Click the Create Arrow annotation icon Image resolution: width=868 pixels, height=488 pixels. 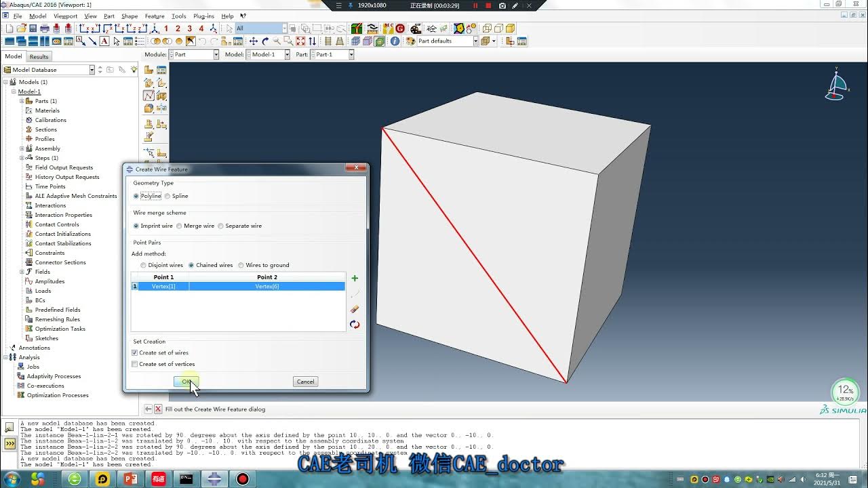click(92, 41)
